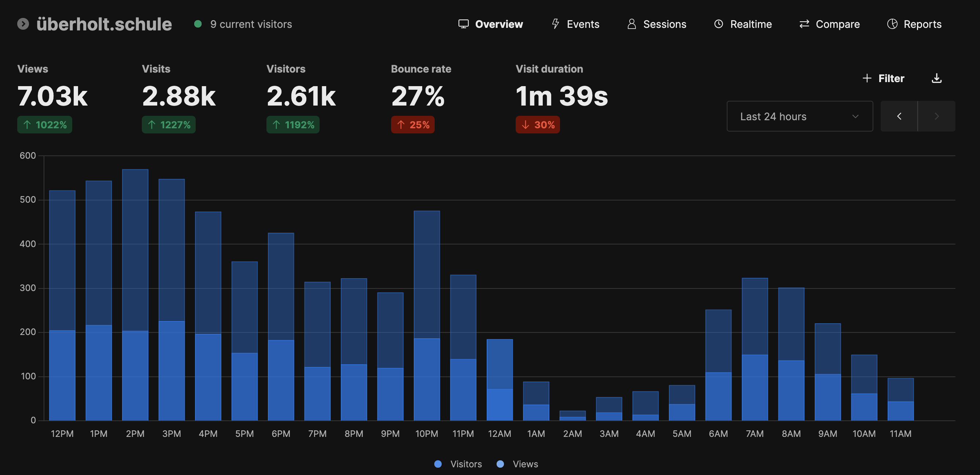
Task: Expand the site selector arrow icon
Action: pos(23,24)
